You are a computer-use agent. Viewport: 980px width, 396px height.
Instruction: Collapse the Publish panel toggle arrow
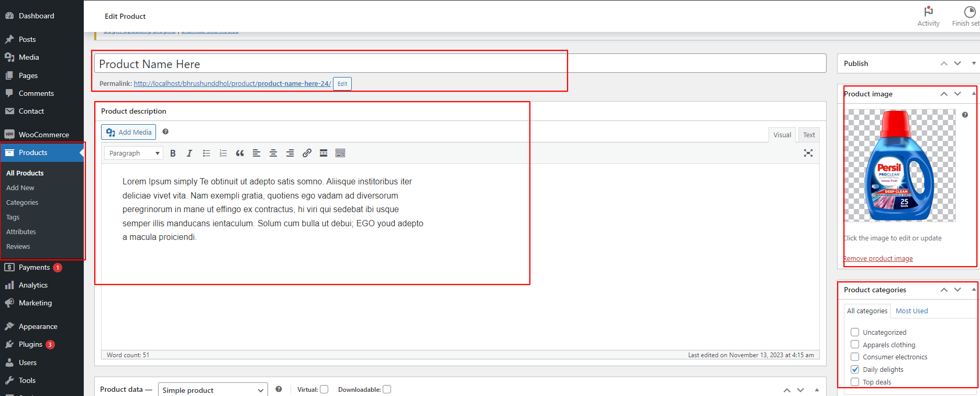973,63
